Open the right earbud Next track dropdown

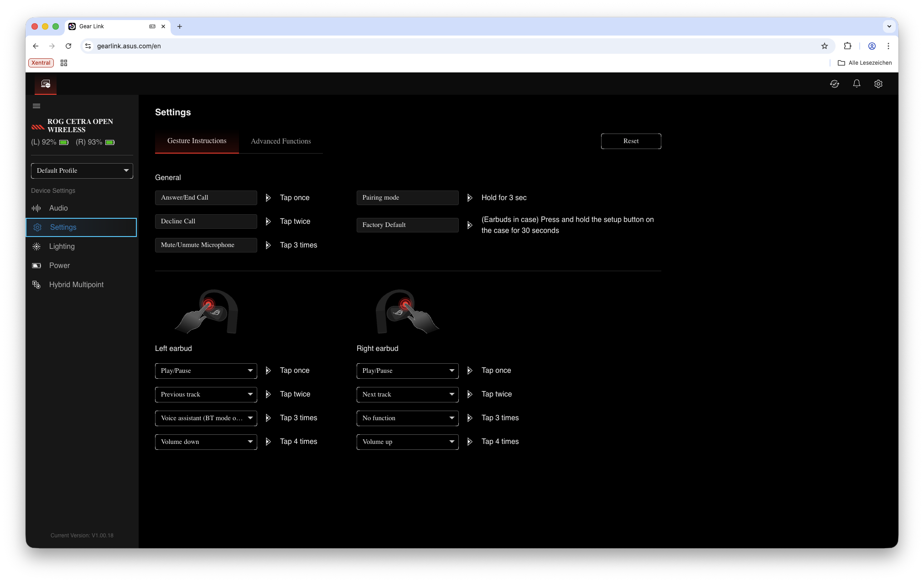407,394
